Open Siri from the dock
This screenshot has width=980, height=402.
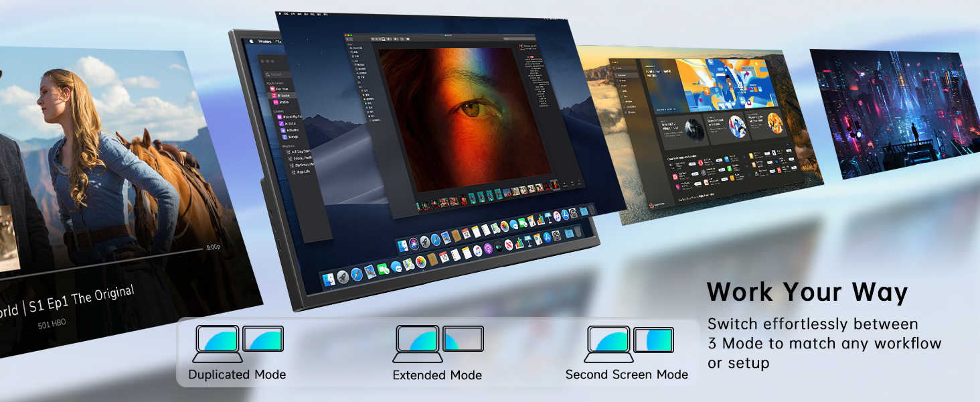point(414,244)
